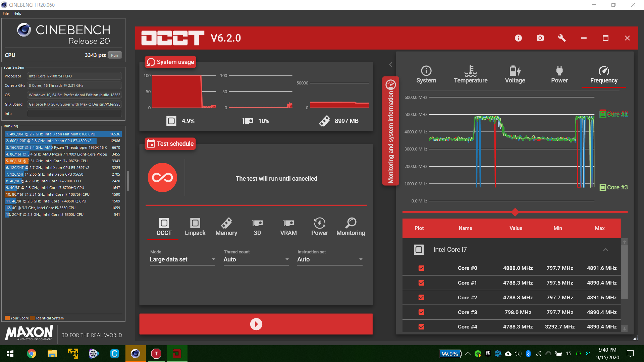Open Google Chrome from the taskbar
Image resolution: width=644 pixels, height=362 pixels.
pyautogui.click(x=31, y=354)
